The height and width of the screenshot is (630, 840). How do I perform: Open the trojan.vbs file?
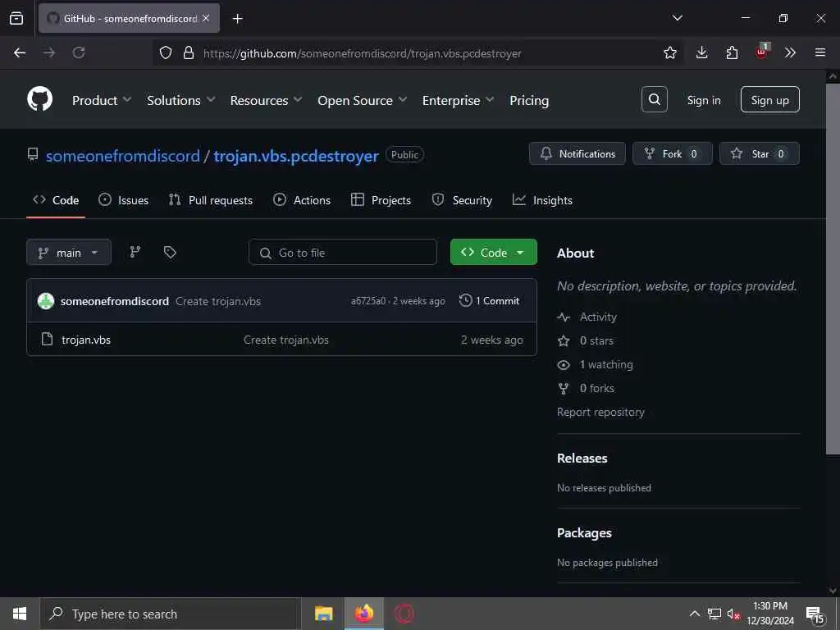click(x=85, y=340)
